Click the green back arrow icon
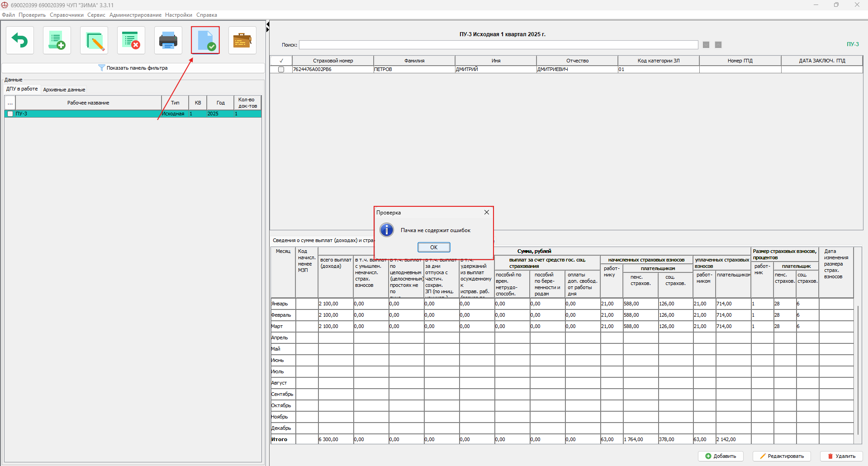868x466 pixels. coord(20,41)
